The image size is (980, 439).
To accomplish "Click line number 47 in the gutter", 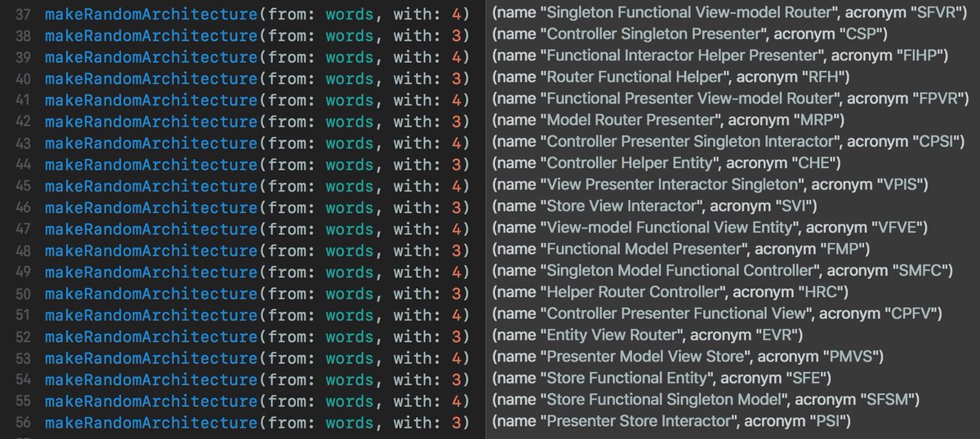I will pos(21,229).
